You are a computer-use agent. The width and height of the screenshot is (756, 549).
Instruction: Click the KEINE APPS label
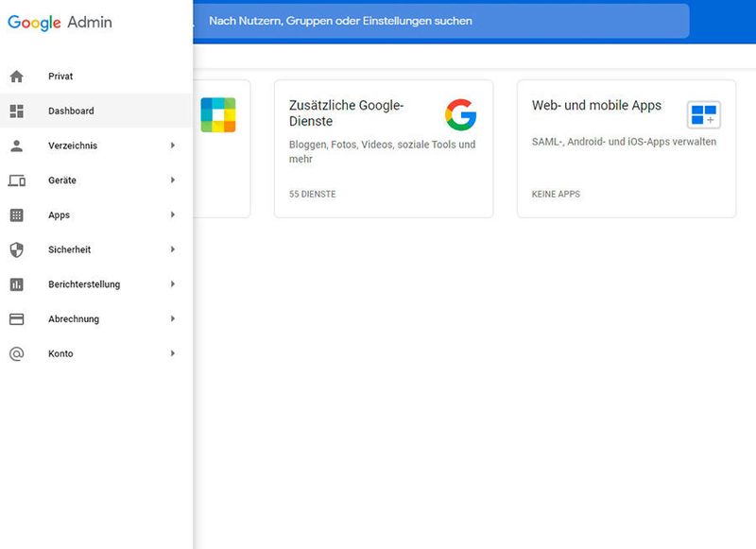click(556, 195)
